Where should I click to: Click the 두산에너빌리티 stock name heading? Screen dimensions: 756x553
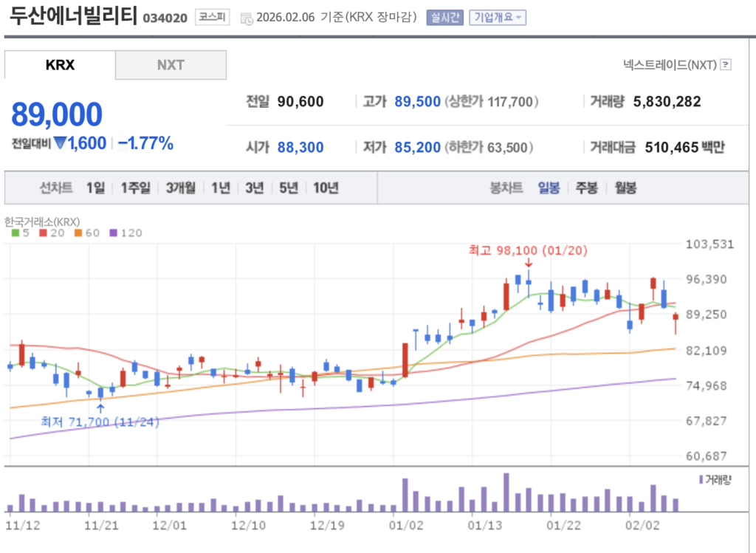click(x=74, y=16)
